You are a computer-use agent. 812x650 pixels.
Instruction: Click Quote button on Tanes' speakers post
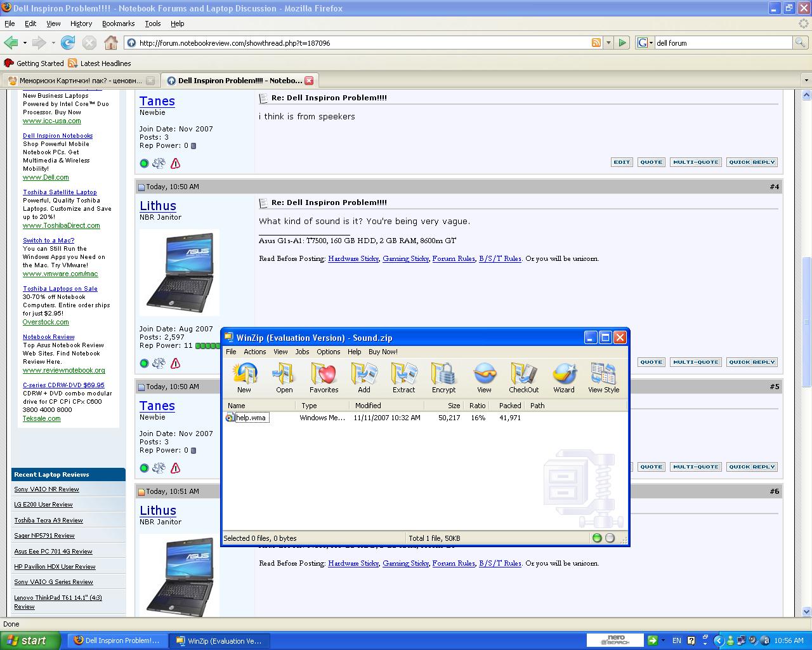(x=651, y=162)
